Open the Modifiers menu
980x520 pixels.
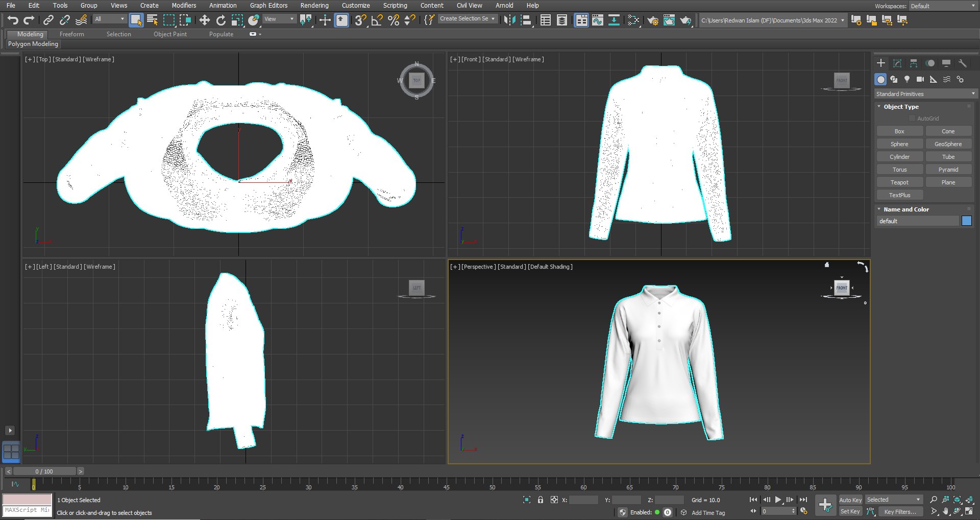pyautogui.click(x=184, y=6)
